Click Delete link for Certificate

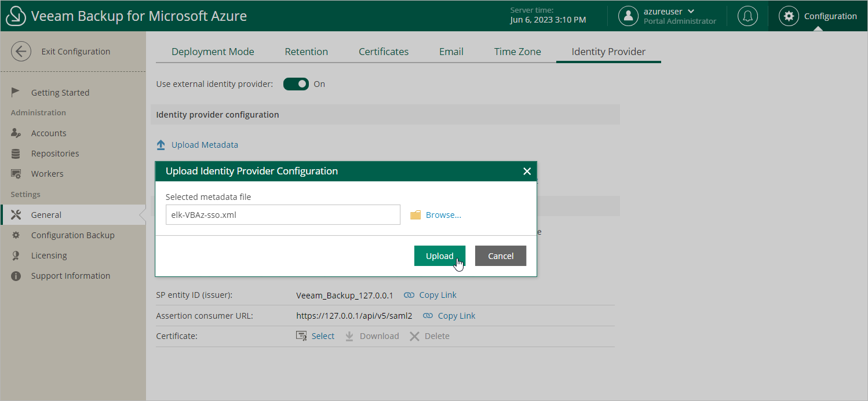click(x=437, y=336)
